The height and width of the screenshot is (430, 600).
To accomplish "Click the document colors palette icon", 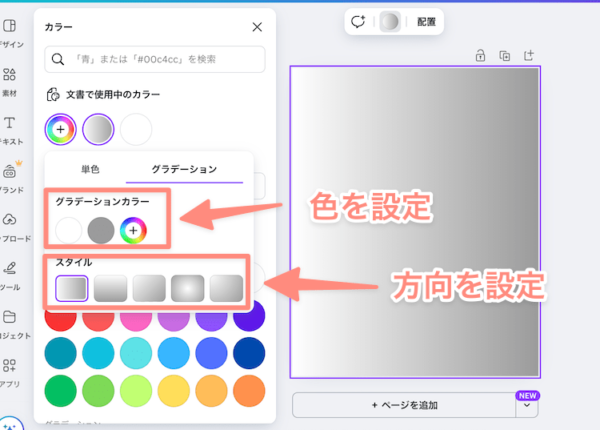I will coord(53,94).
